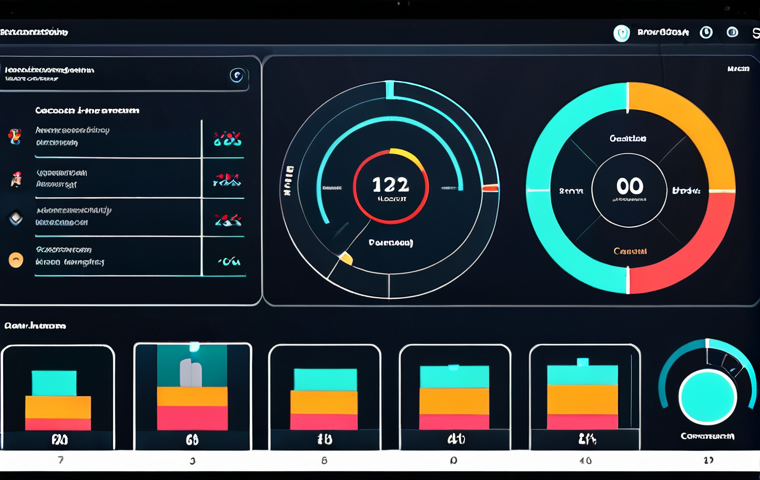Screen dimensions: 760x480
Task: Open the leftmost stacked-bar card
Action: pyautogui.click(x=58, y=397)
